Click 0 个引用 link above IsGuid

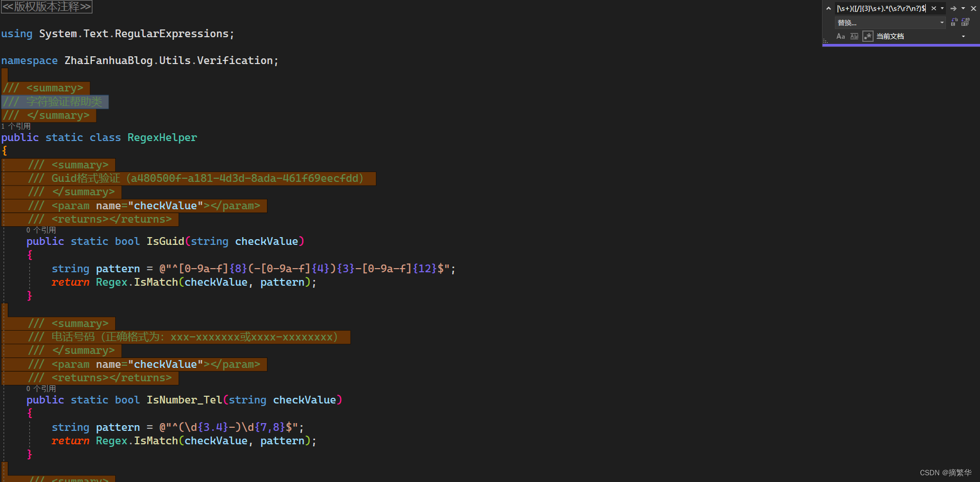pos(41,230)
